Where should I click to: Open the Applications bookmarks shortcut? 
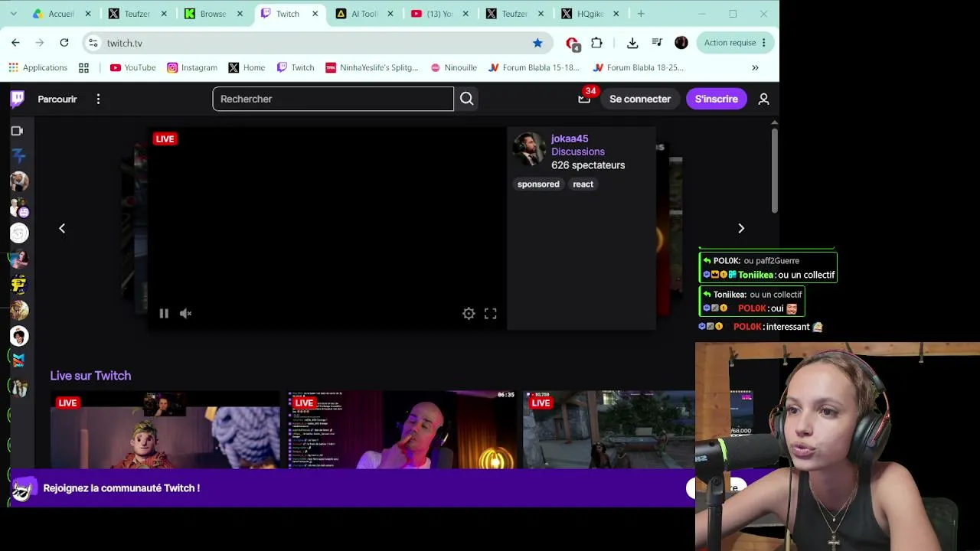coord(38,67)
